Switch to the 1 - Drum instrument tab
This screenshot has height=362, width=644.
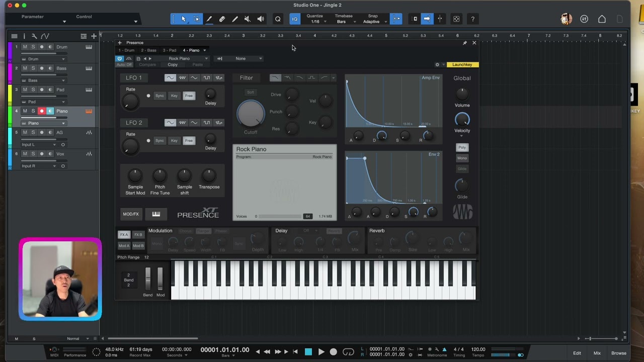tap(126, 50)
